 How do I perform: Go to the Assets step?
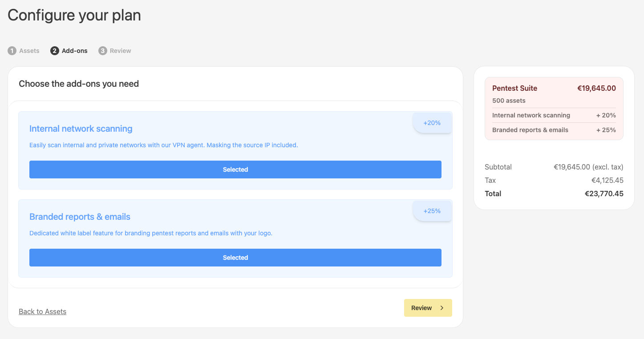[24, 51]
